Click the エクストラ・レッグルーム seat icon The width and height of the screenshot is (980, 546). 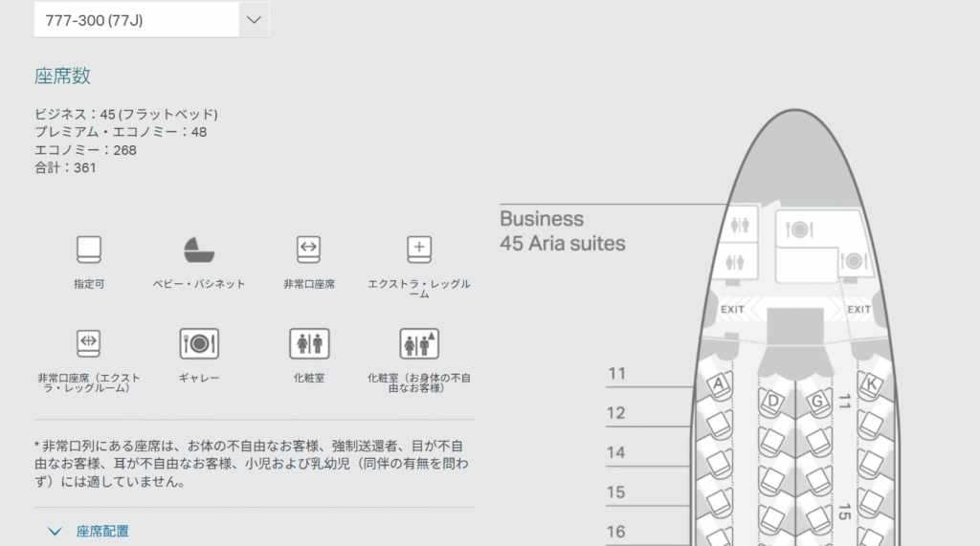click(418, 250)
